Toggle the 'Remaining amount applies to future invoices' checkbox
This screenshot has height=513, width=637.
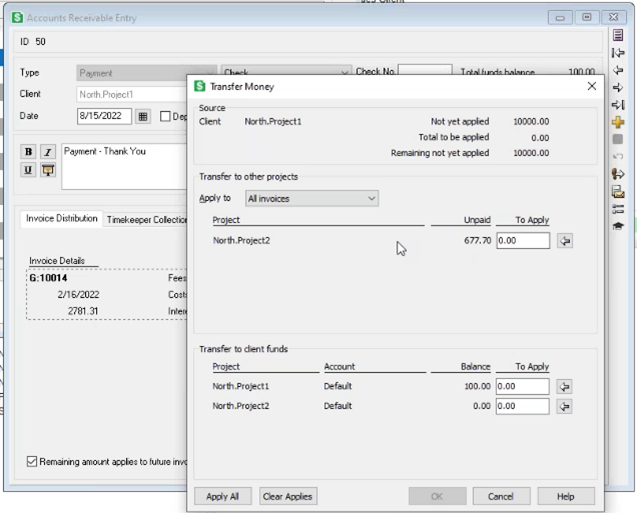pyautogui.click(x=32, y=462)
